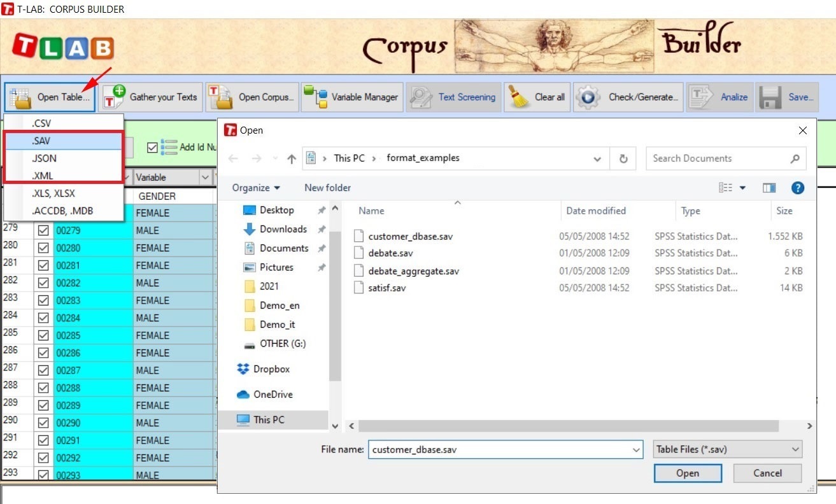Open Documents in navigation pane
Screen dimensions: 836x504
click(x=284, y=248)
